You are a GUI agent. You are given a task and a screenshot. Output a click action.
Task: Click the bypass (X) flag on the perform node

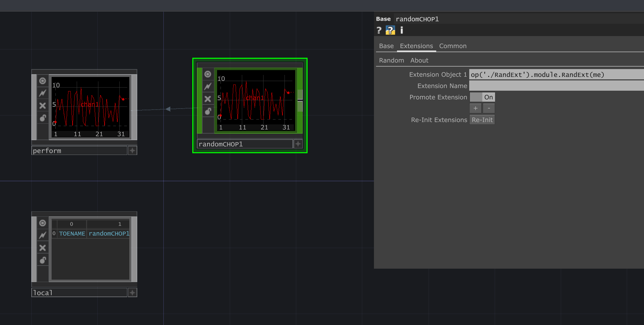(x=42, y=105)
